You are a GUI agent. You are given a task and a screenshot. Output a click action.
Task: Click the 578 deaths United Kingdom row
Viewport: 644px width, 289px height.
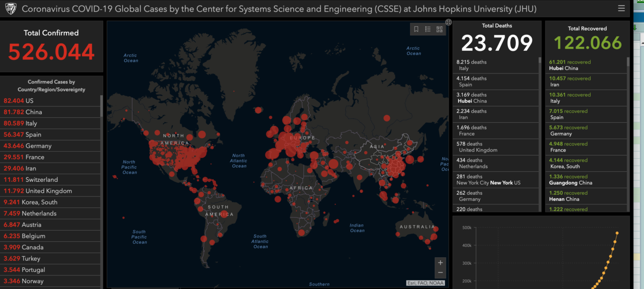[496, 147]
